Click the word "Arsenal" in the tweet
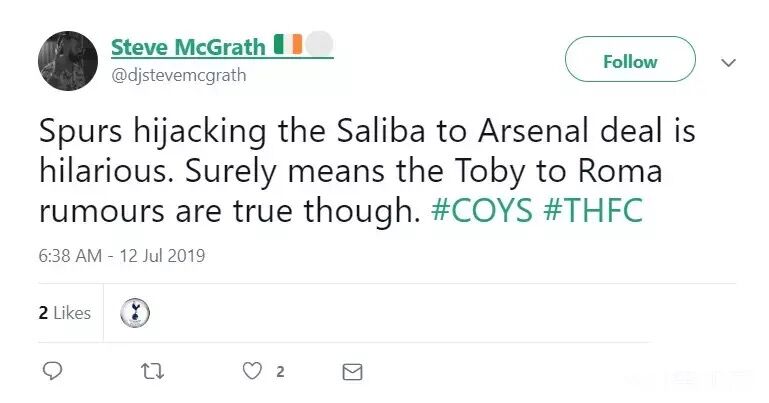Image resolution: width=769 pixels, height=403 pixels. (507, 131)
